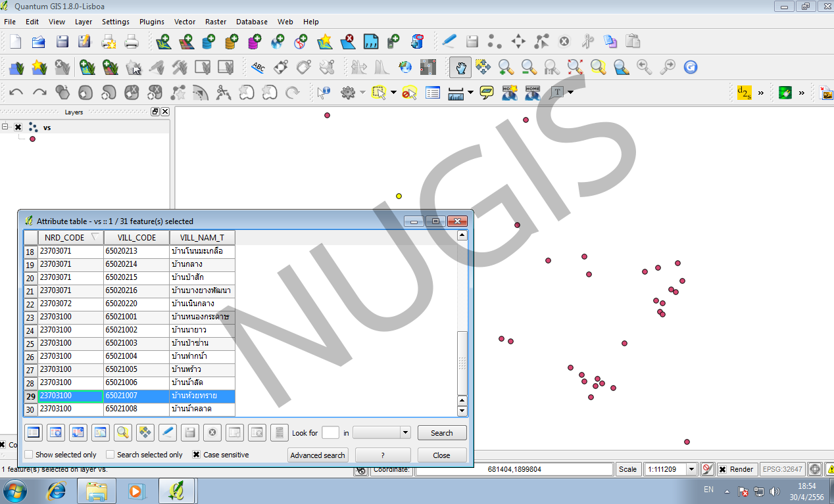Screen dimensions: 834x504
Task: Deselect features from all layers
Action: [x=409, y=93]
